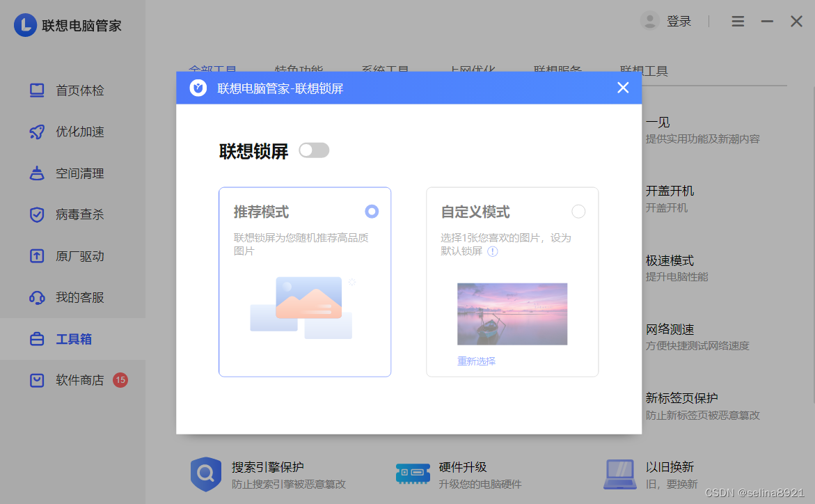Open 以旧换新 laptop icon
Image resolution: width=815 pixels, height=504 pixels.
620,474
